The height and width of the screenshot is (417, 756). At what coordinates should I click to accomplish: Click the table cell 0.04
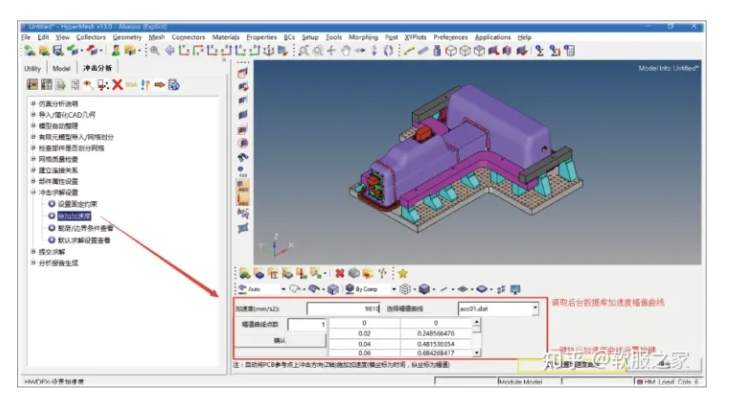(364, 344)
